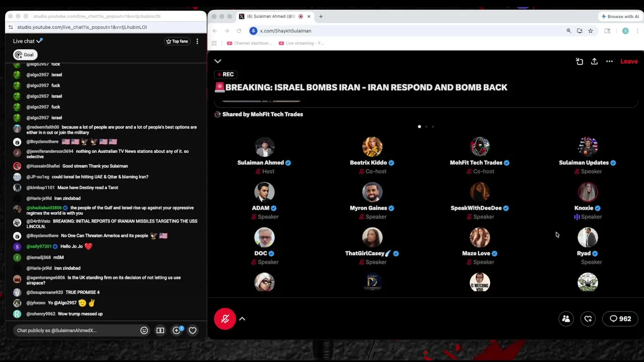The height and width of the screenshot is (362, 644).
Task: Click the microphone-in-use icon in address bar
Action: 254,31
